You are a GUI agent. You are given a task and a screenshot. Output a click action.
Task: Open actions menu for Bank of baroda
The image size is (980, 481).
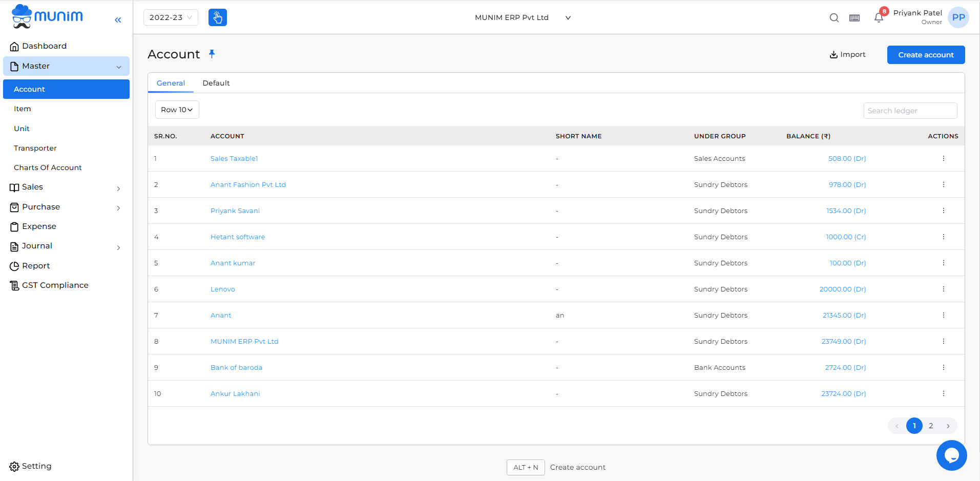click(943, 367)
